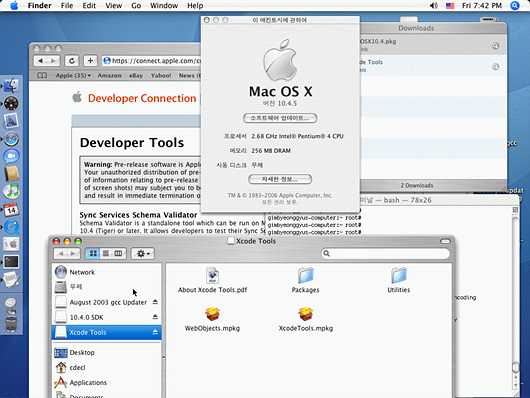The width and height of the screenshot is (530, 398).
Task: Open Safari's bookmarks library book icon
Action: [42, 75]
